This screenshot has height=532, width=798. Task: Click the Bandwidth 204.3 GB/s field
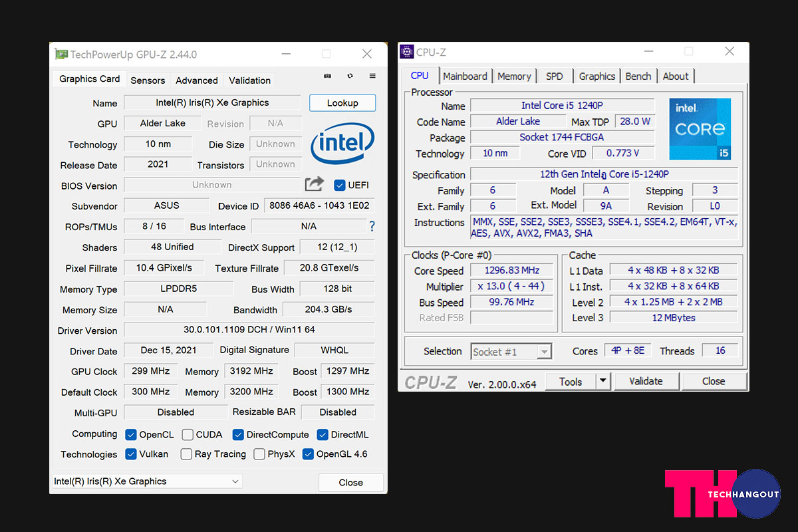click(x=329, y=309)
